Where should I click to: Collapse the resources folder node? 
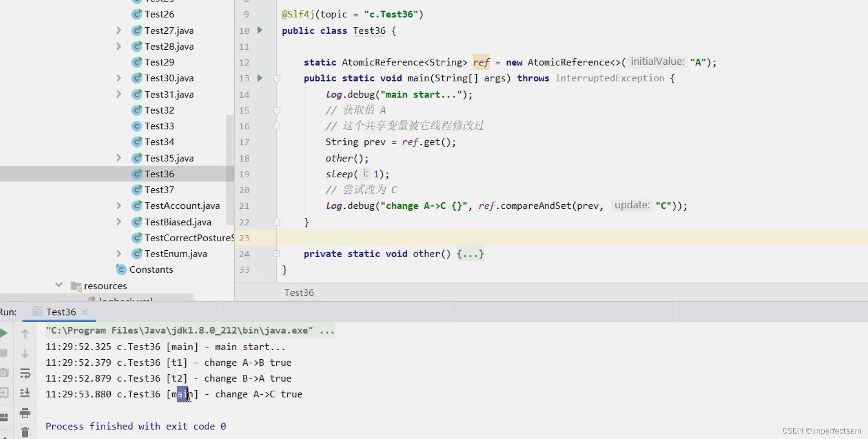59,285
